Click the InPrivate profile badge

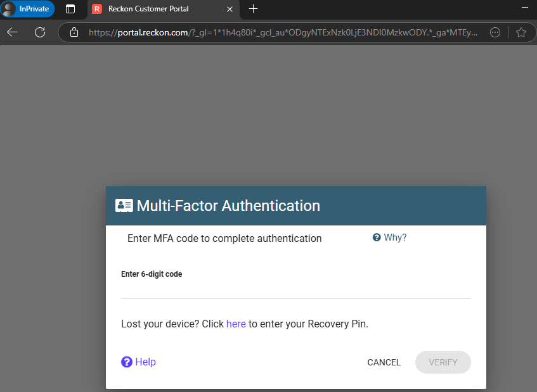pos(28,9)
